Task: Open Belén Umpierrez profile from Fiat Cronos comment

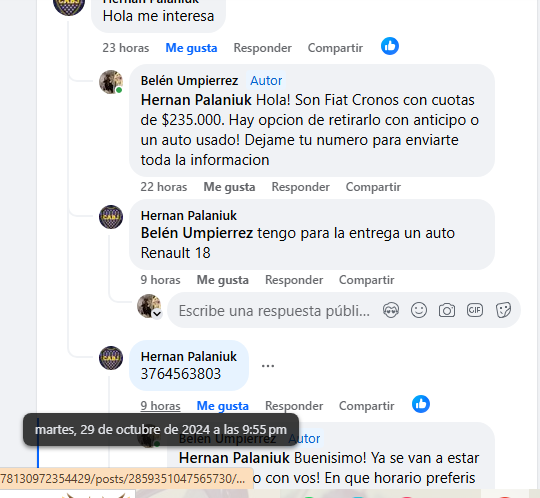Action: (189, 81)
